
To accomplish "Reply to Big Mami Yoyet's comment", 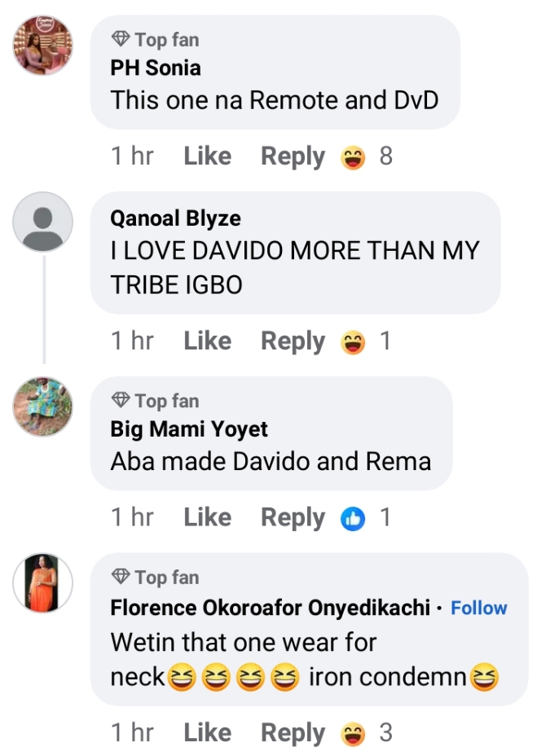I will tap(293, 517).
